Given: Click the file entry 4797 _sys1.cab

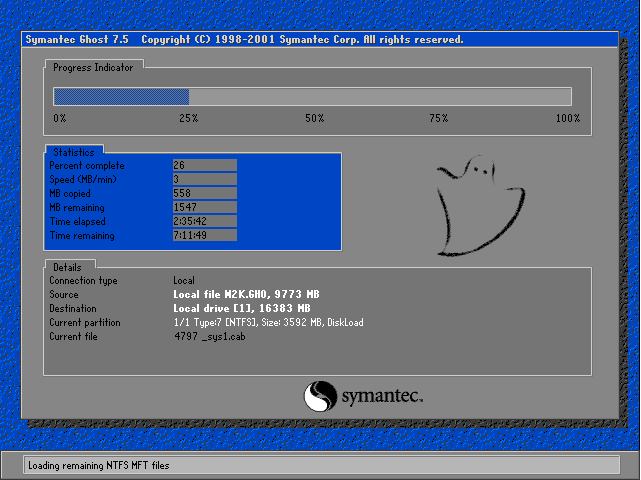Looking at the screenshot, I should click(210, 336).
